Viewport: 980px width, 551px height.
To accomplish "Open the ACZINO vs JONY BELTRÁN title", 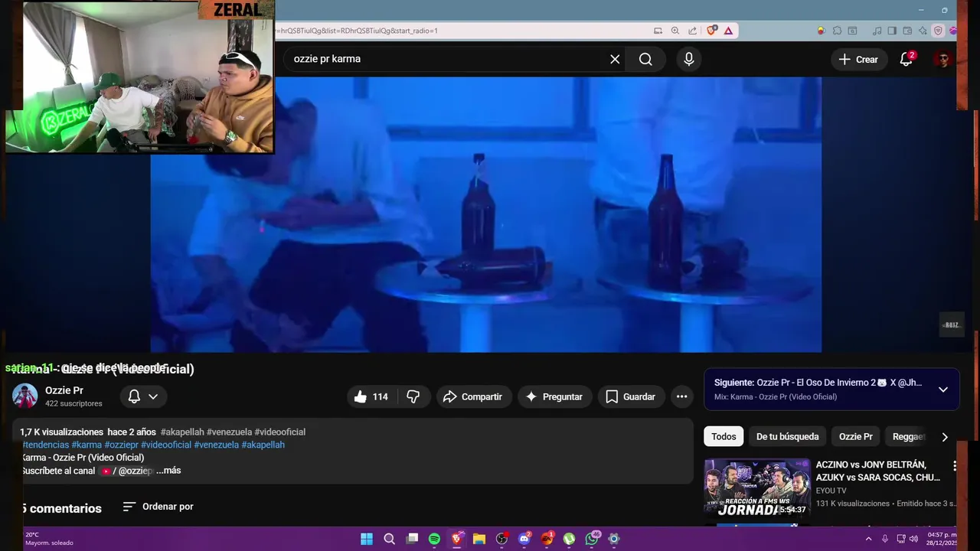I will [x=877, y=471].
